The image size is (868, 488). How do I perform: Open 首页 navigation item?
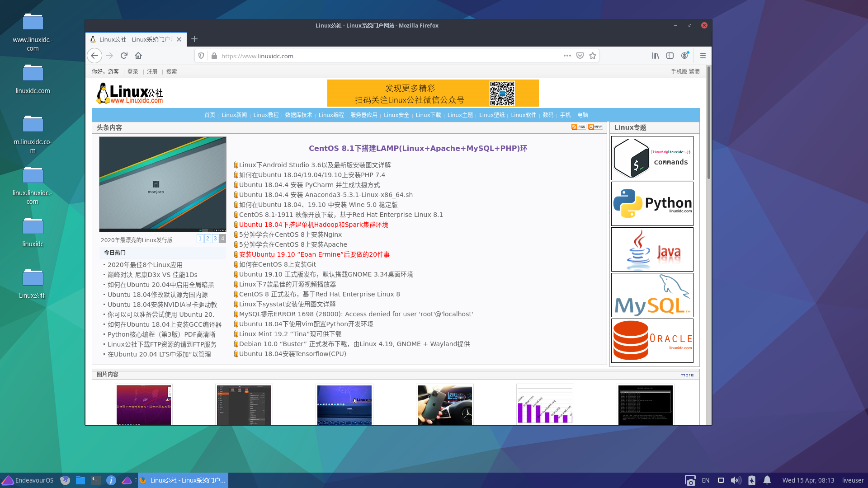coord(210,115)
